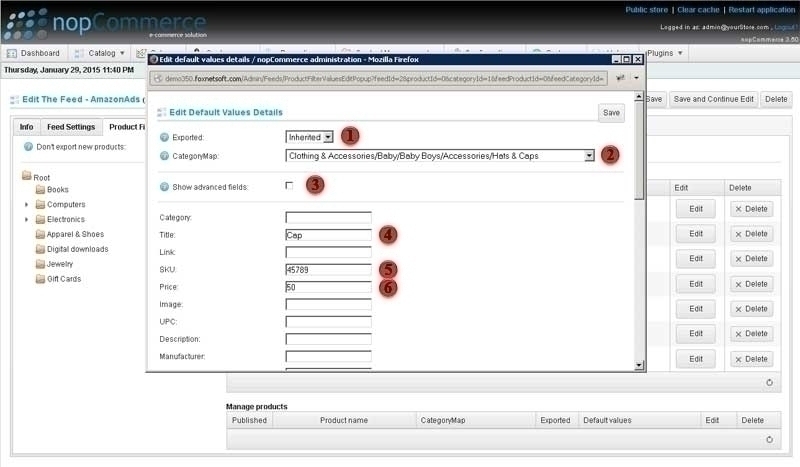
Task: Click the SKU field containing 45789
Action: [329, 269]
